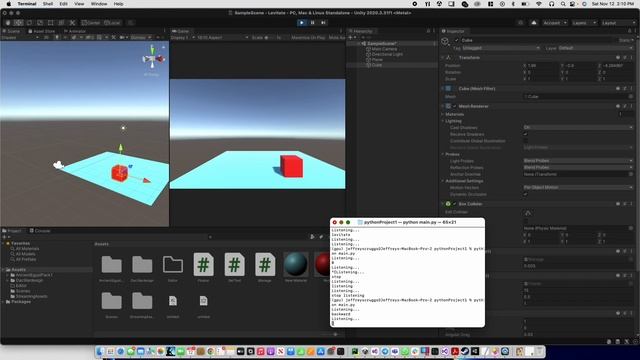Select the Scale tool in Unity toolbar

40,23
